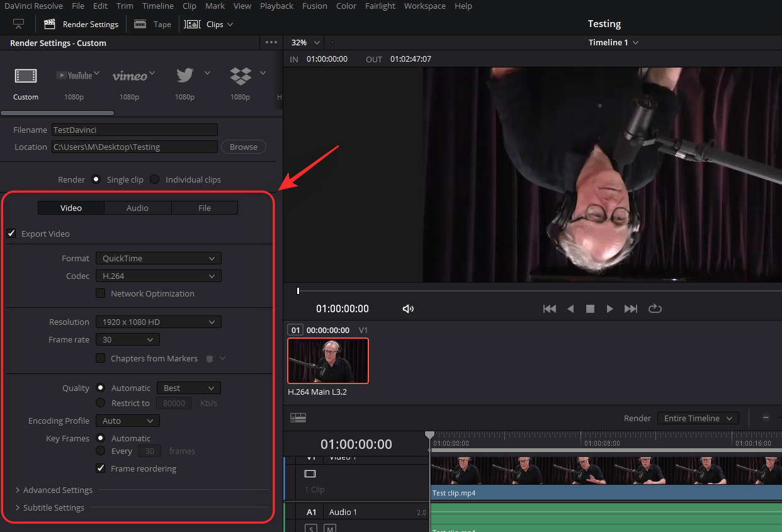
Task: Open the Render Entire Timeline dropdown
Action: click(698, 418)
